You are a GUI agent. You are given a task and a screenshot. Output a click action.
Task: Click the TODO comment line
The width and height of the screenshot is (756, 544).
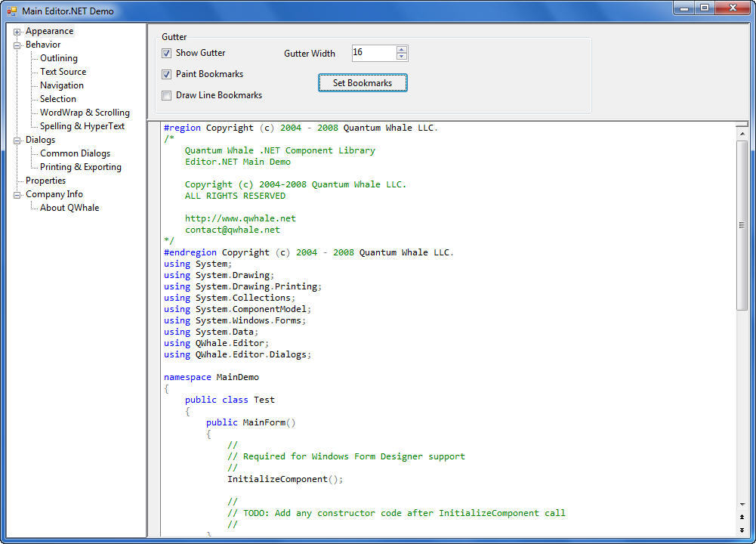tap(397, 513)
